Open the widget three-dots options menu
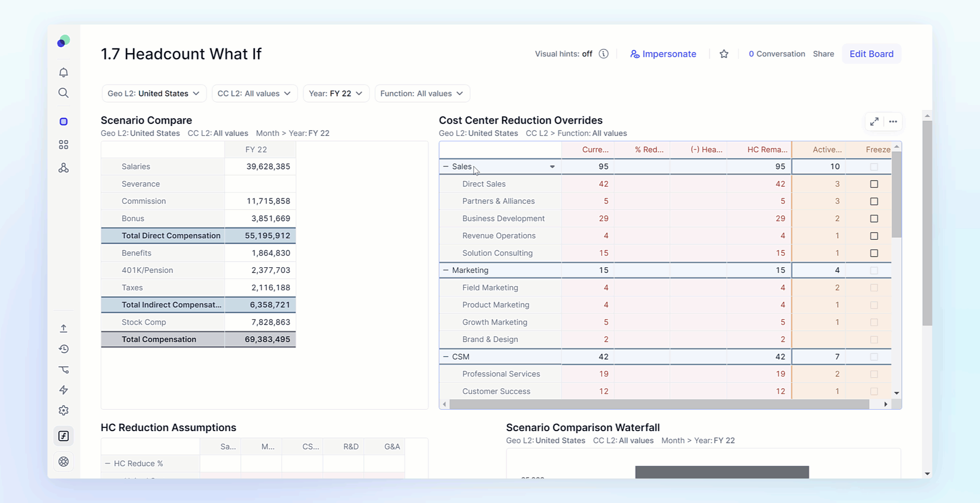 pos(893,121)
